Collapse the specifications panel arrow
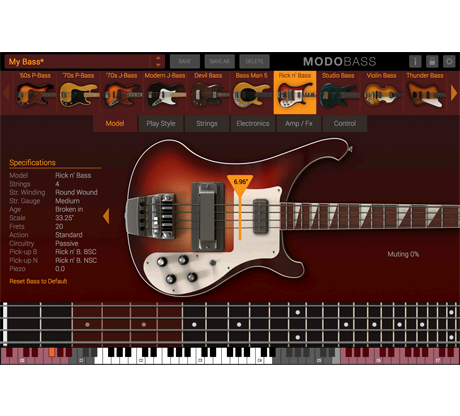The image size is (460, 416). click(106, 216)
